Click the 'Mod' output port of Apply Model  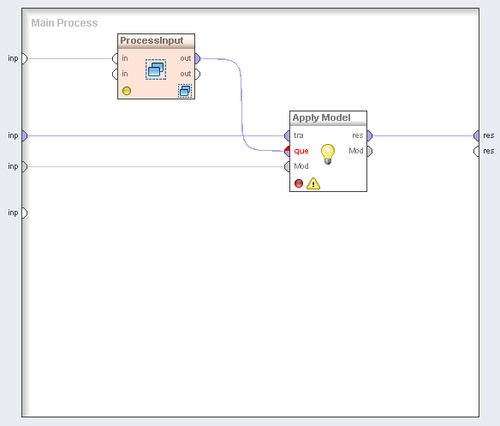pyautogui.click(x=370, y=151)
